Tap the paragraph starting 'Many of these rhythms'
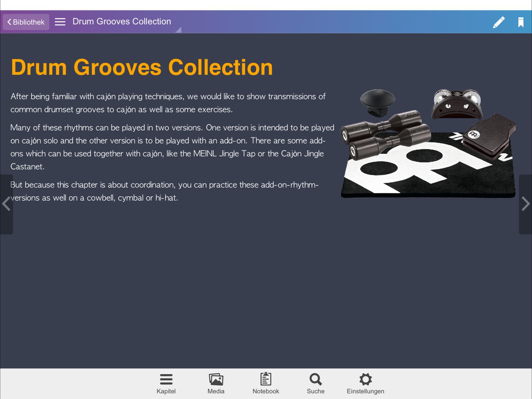The image size is (532, 399). [x=172, y=147]
